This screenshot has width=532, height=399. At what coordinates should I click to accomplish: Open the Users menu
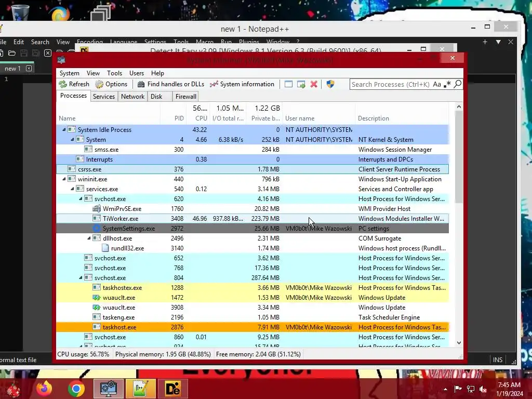tap(137, 73)
